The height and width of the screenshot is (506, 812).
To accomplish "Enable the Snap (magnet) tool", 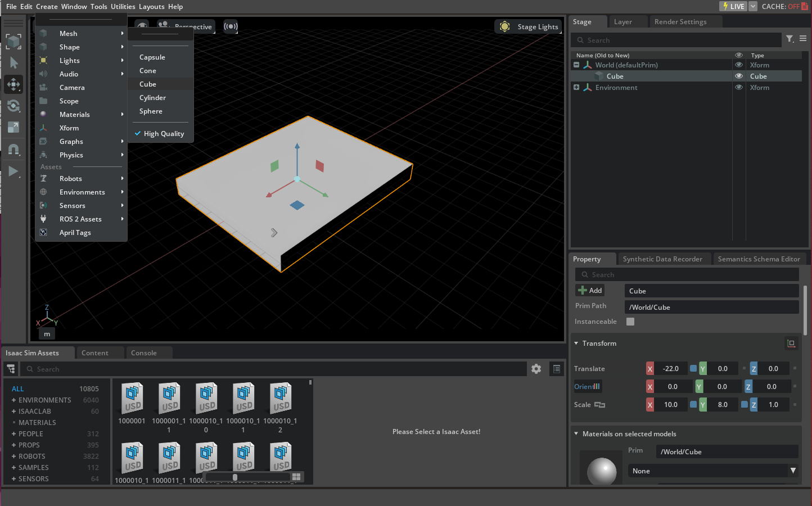I will (x=13, y=149).
